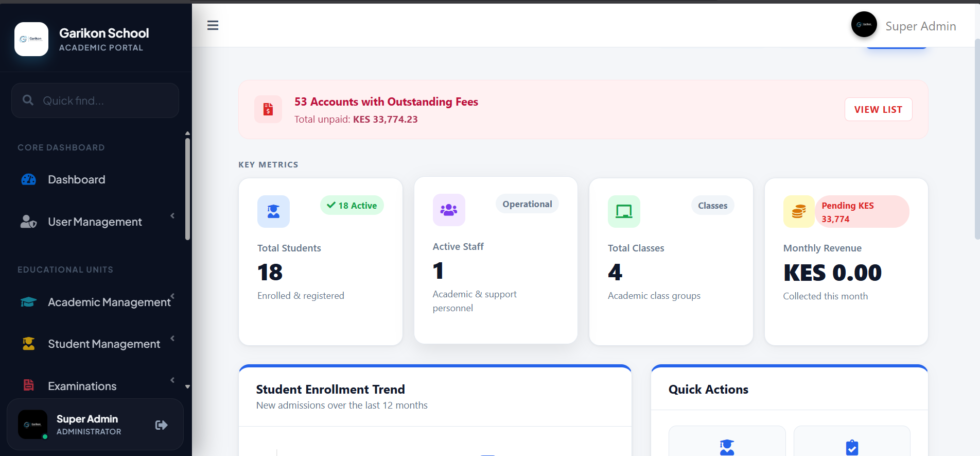The image size is (980, 456).
Task: Click the Total Students graduate icon
Action: pos(273,211)
